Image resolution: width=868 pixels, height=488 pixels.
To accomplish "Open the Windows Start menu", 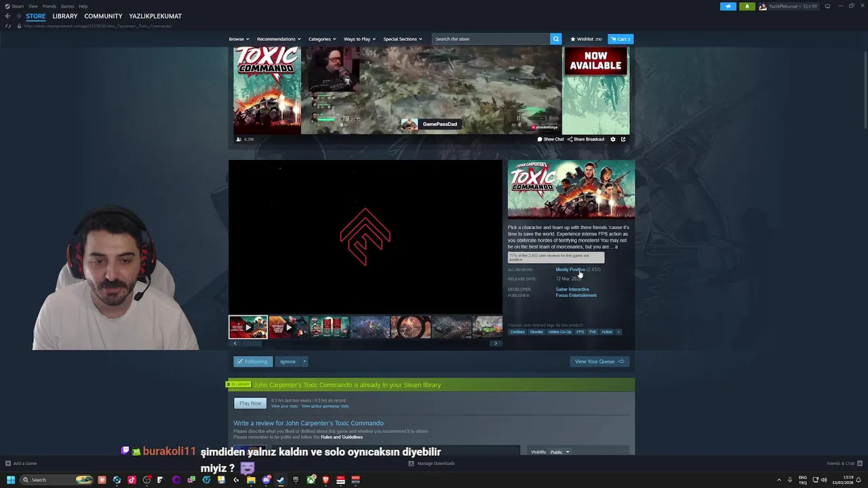I will (x=11, y=480).
